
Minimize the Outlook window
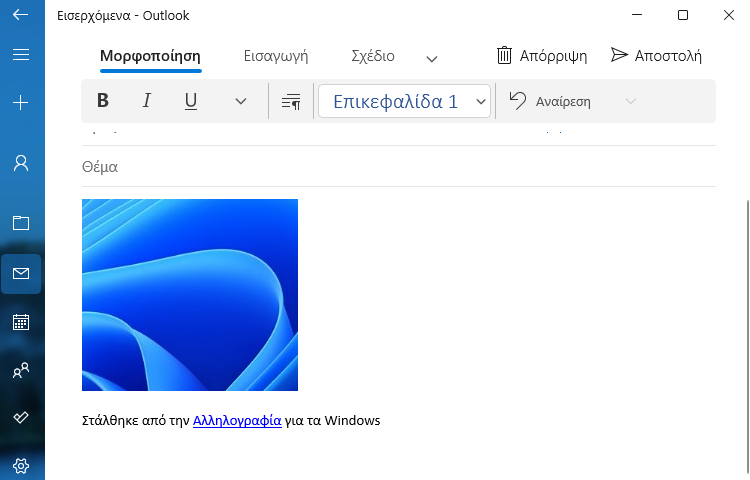pos(637,15)
